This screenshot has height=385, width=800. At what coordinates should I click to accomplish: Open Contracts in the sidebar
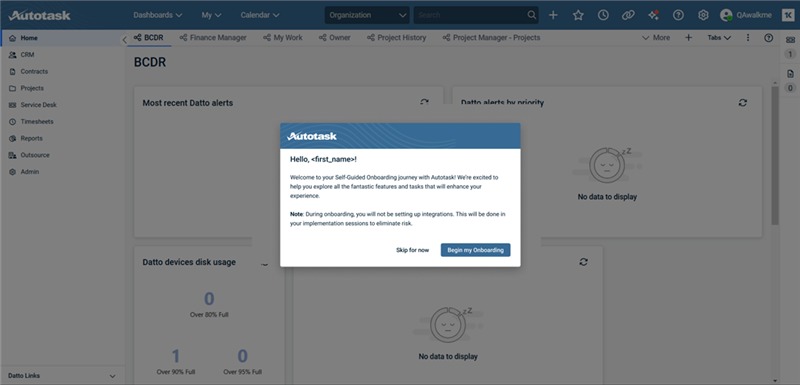62,71
